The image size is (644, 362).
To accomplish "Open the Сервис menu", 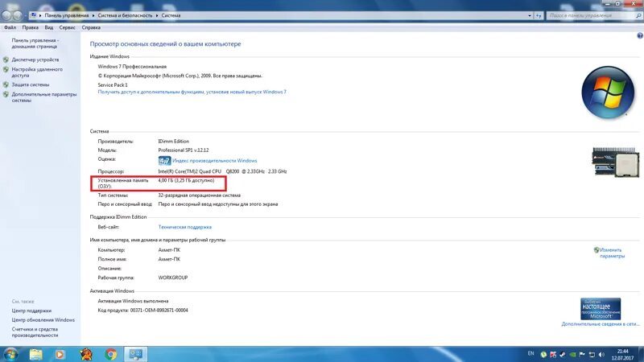I will coord(67,27).
